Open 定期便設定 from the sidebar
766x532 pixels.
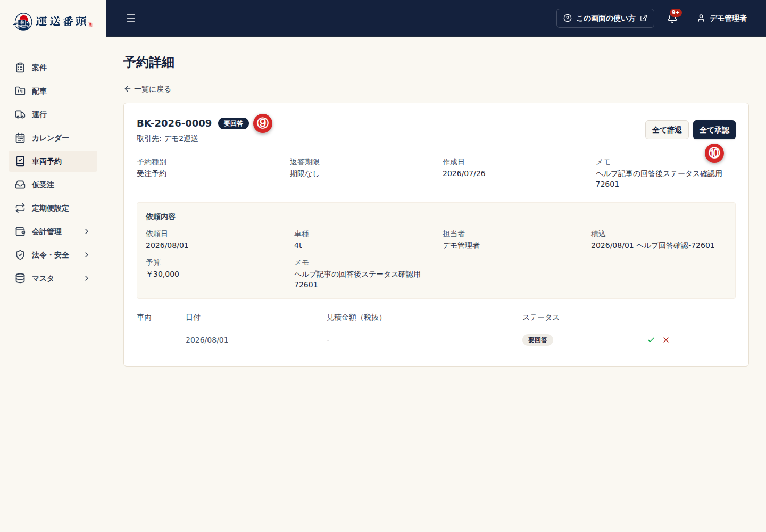click(53, 208)
